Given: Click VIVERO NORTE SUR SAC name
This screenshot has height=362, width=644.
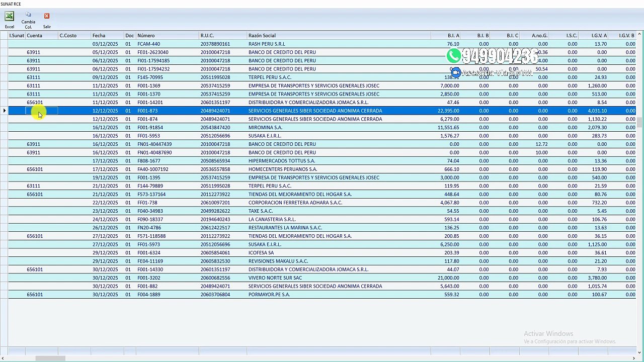Looking at the screenshot, I should pyautogui.click(x=275, y=278).
